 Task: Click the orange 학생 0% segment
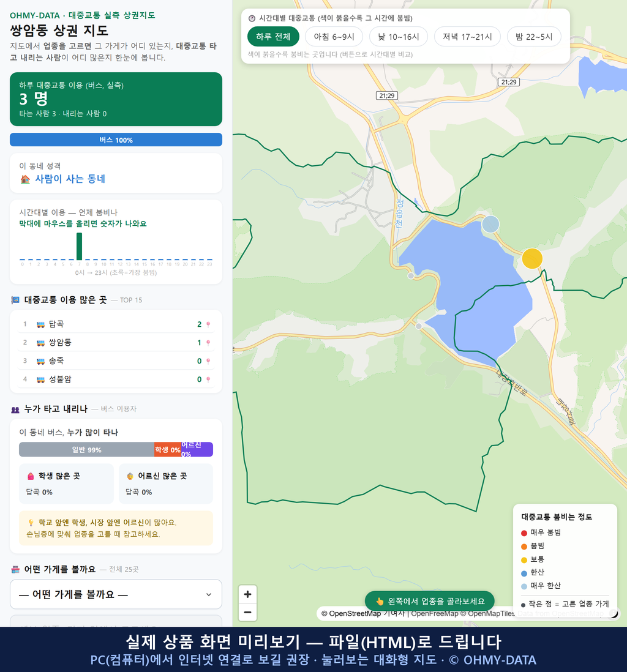pos(168,450)
